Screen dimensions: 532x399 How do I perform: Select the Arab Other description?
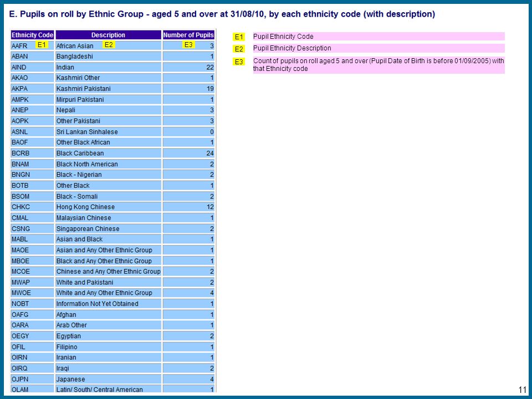(108, 325)
